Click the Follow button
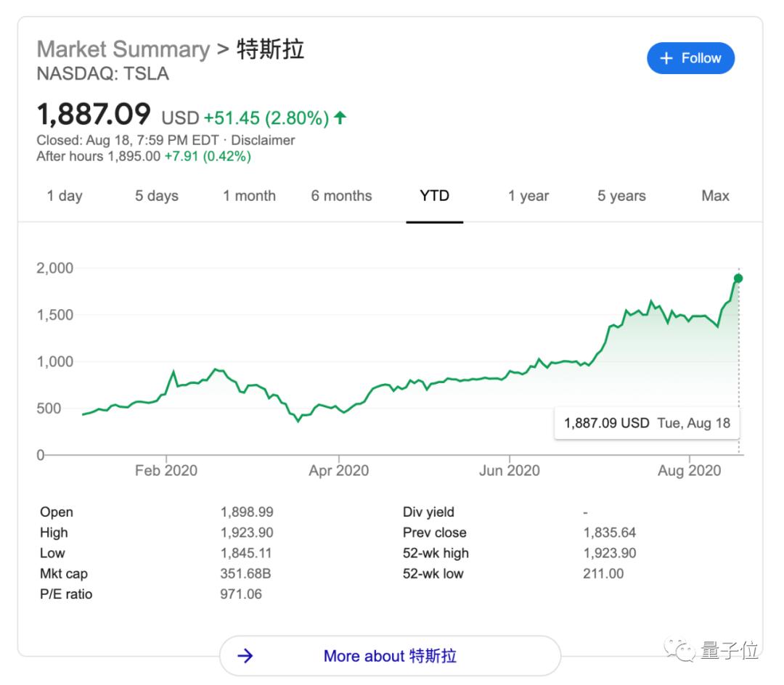 690,59
